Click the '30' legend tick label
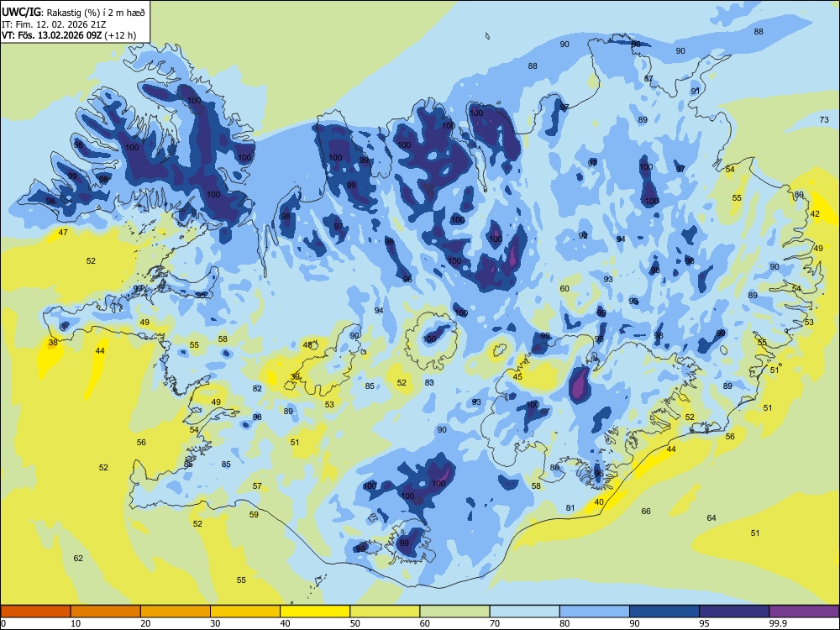Image resolution: width=840 pixels, height=630 pixels. click(215, 623)
